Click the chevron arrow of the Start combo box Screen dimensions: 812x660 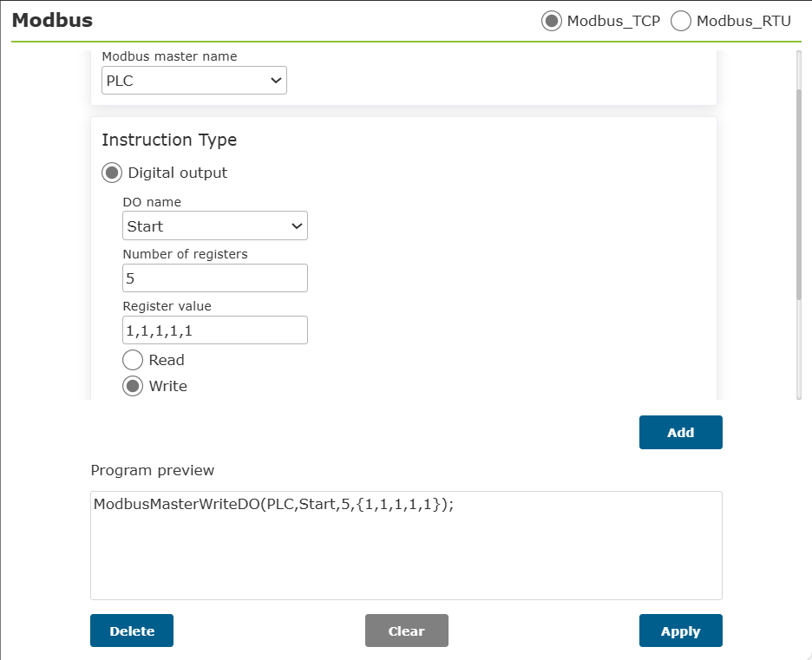click(x=297, y=225)
